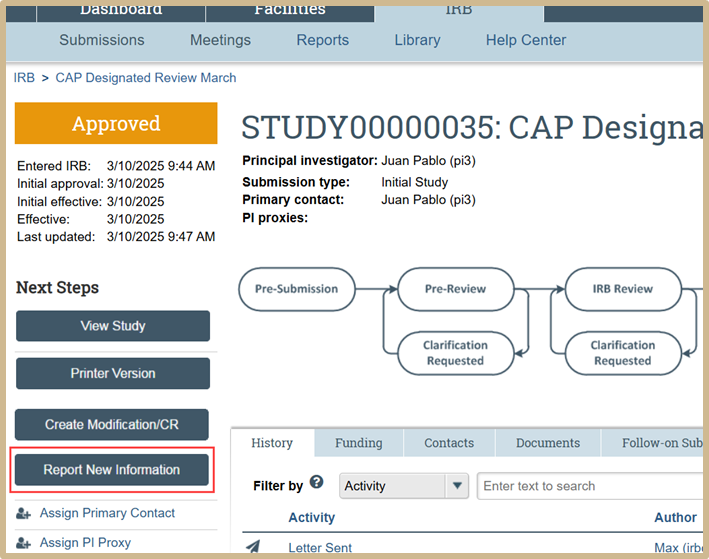Switch to the Facilities top tab
This screenshot has width=709, height=559.
[x=289, y=10]
